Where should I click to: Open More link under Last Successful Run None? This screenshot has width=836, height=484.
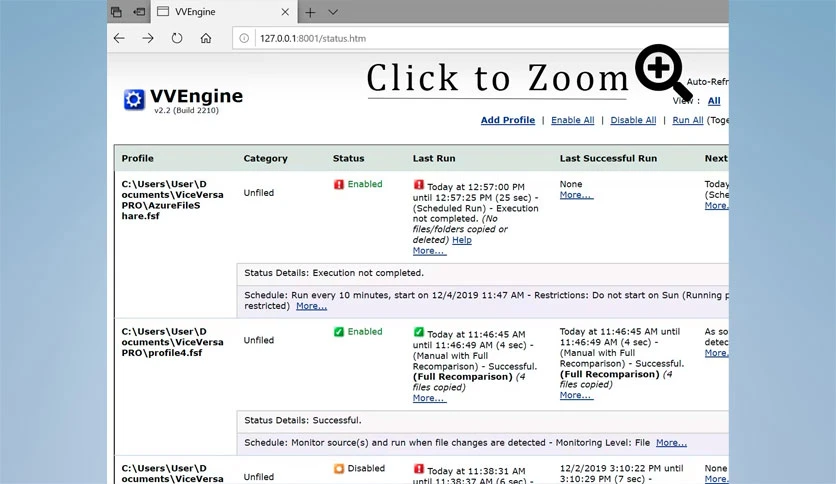coord(576,195)
